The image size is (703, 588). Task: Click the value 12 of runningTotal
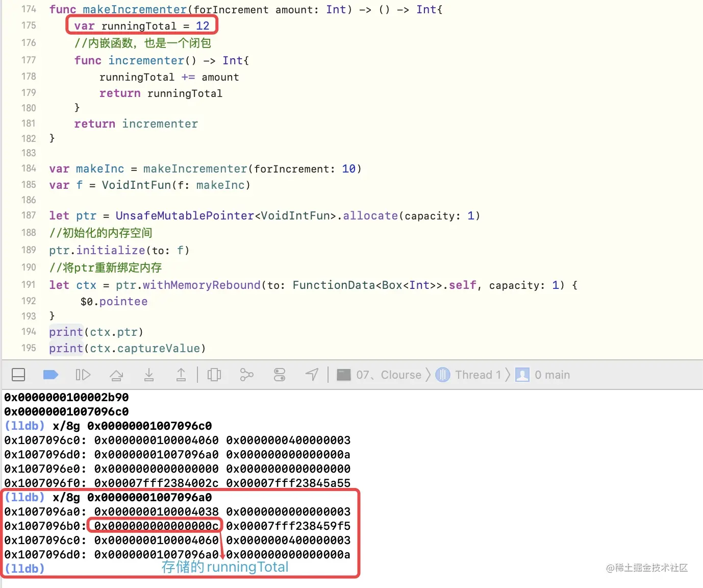(203, 26)
